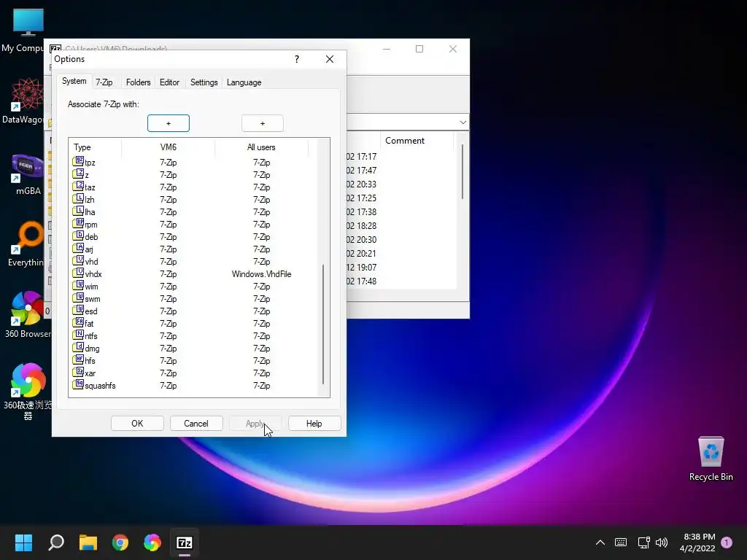This screenshot has width=747, height=560.
Task: Select the fat file type icon
Action: pyautogui.click(x=78, y=322)
